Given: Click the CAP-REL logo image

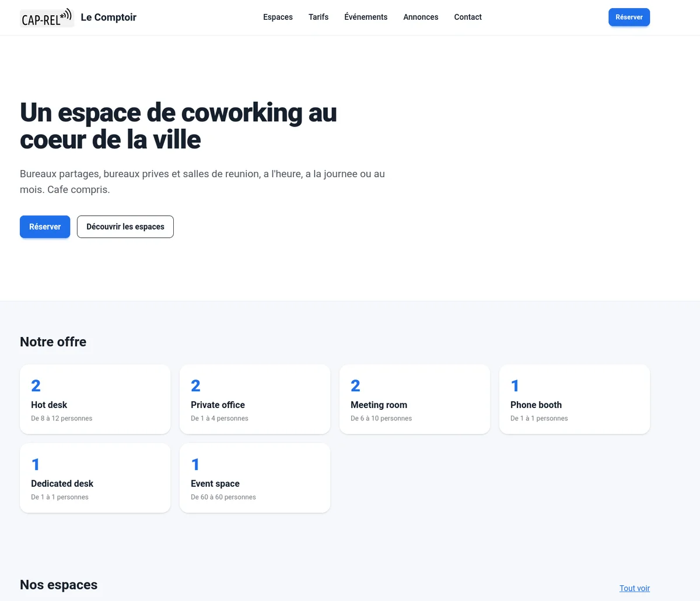Looking at the screenshot, I should coord(47,17).
